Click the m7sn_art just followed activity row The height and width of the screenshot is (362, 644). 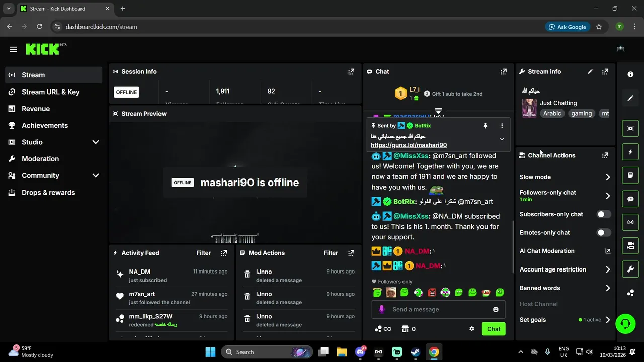coord(172,298)
